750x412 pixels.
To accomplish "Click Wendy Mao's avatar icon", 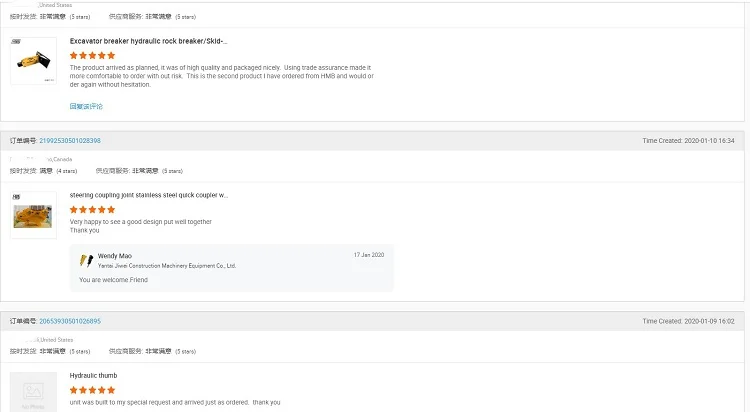I will [x=86, y=260].
